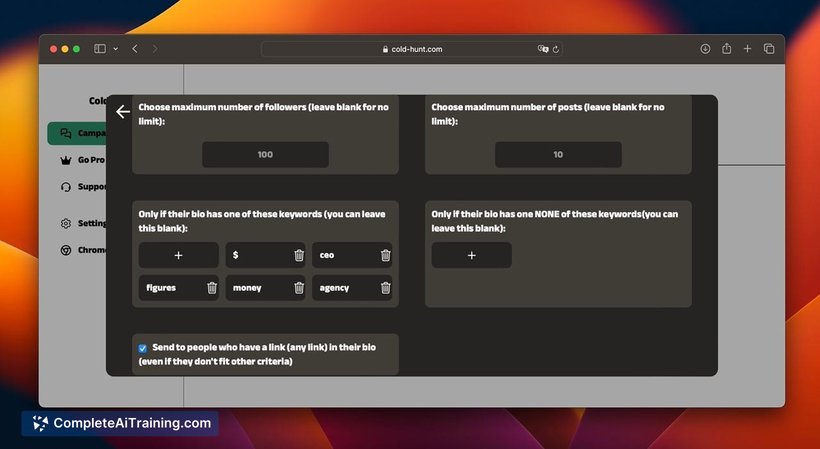Image resolution: width=820 pixels, height=449 pixels.
Task: Toggle 'Send to people who have a link' checkbox
Action: point(142,348)
